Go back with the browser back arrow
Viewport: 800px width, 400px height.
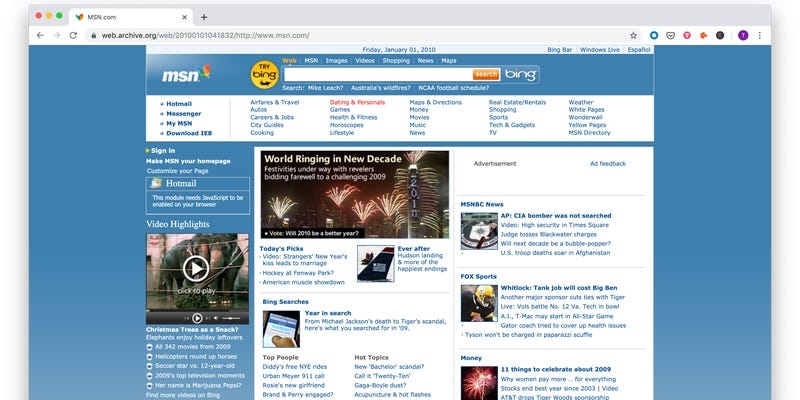pyautogui.click(x=40, y=35)
